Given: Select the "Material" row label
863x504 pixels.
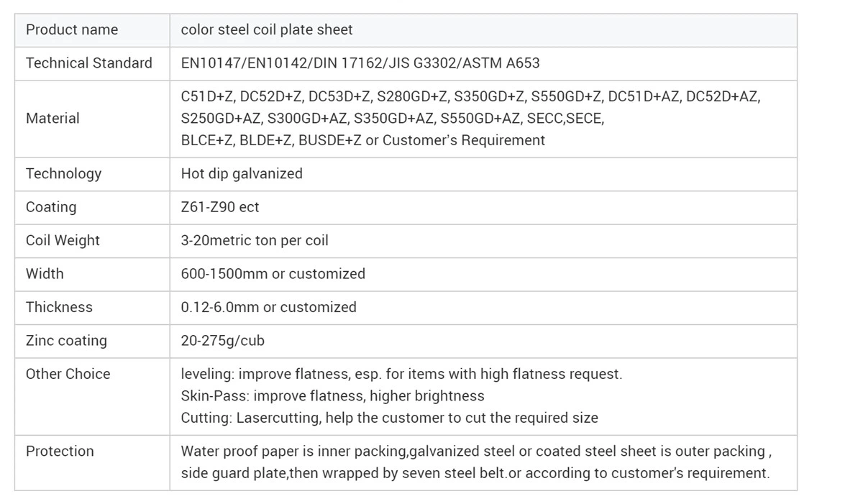Looking at the screenshot, I should click(52, 119).
